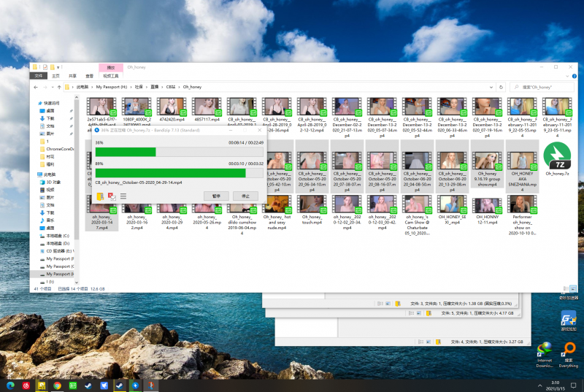Screen dimensions: 584x392
Task: Switch to details view in status bar
Action: [565, 289]
